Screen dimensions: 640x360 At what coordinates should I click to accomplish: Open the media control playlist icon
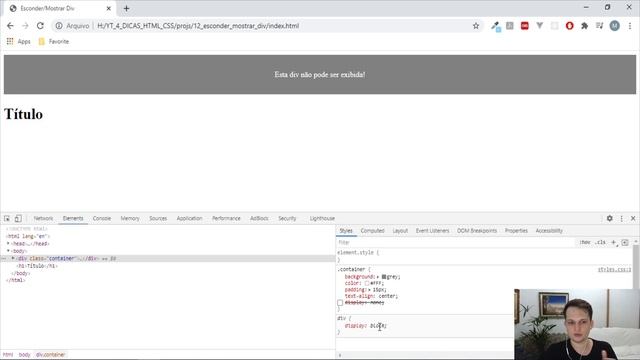[x=599, y=26]
